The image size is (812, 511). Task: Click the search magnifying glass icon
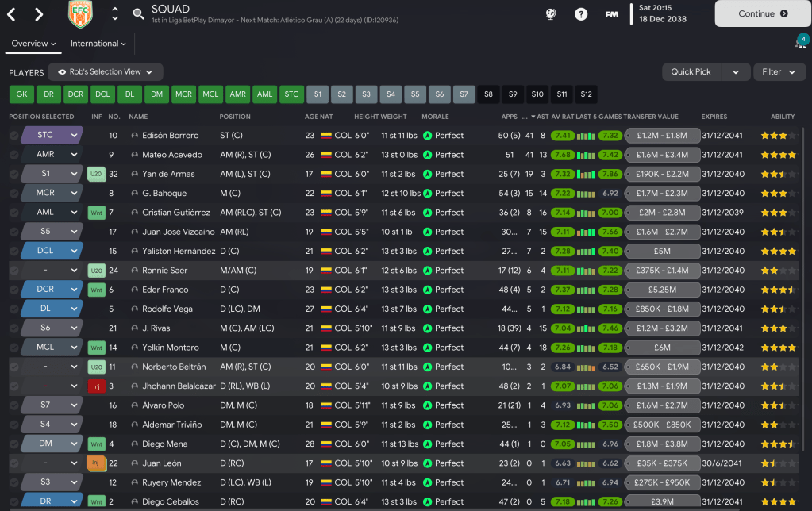click(138, 14)
